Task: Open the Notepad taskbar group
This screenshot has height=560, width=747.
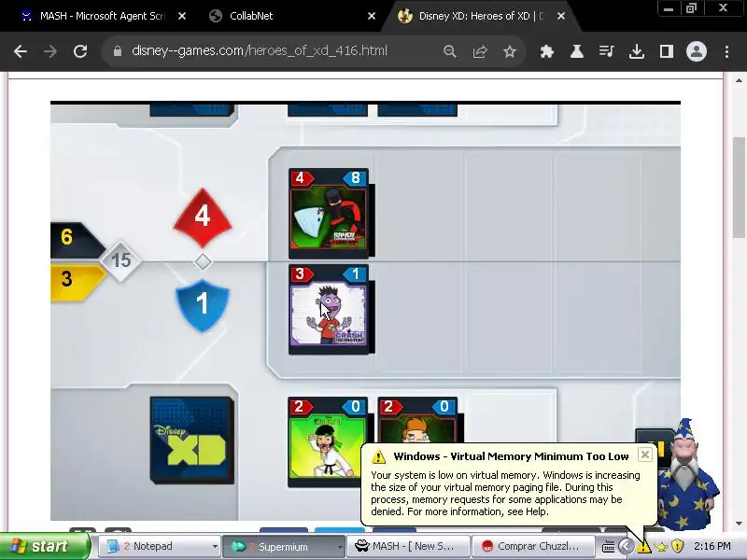Action: (x=157, y=546)
